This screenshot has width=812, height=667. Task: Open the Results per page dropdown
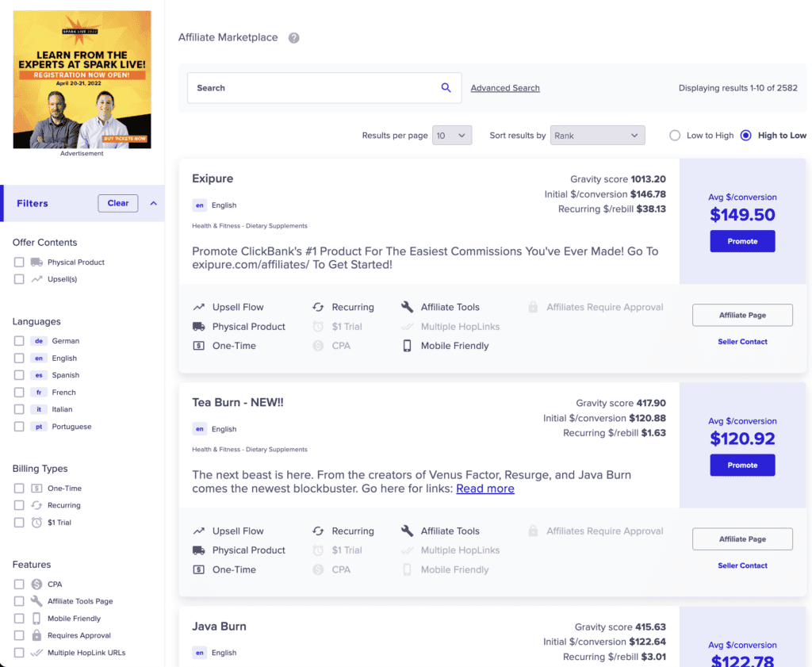pyautogui.click(x=452, y=135)
